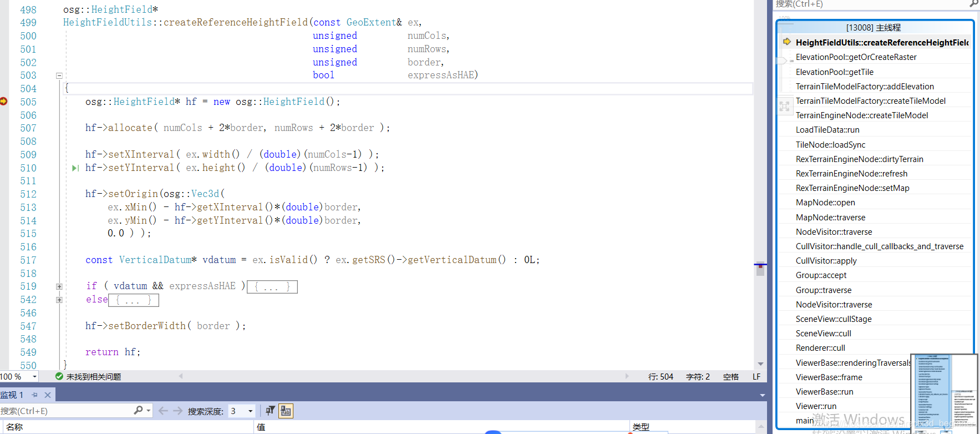
Task: Select ViewerBase::run stack frame
Action: (x=824, y=392)
